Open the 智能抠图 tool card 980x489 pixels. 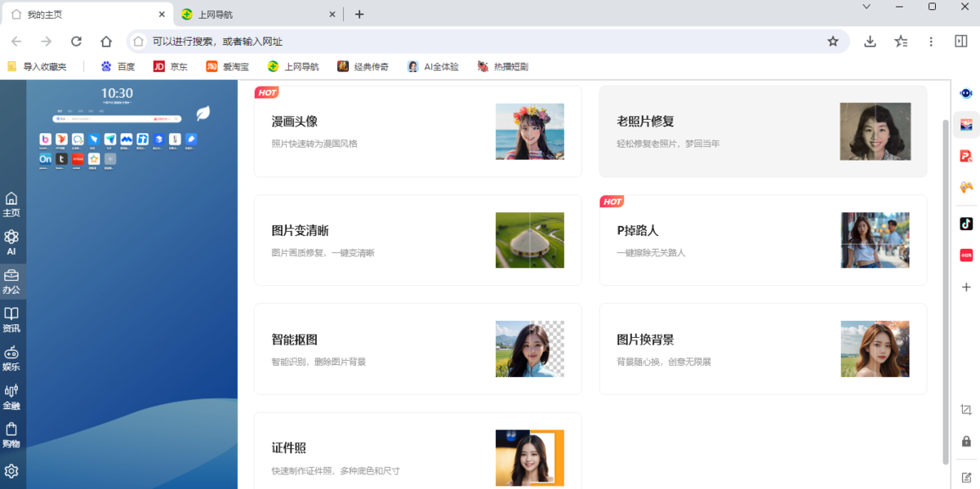[x=418, y=349]
